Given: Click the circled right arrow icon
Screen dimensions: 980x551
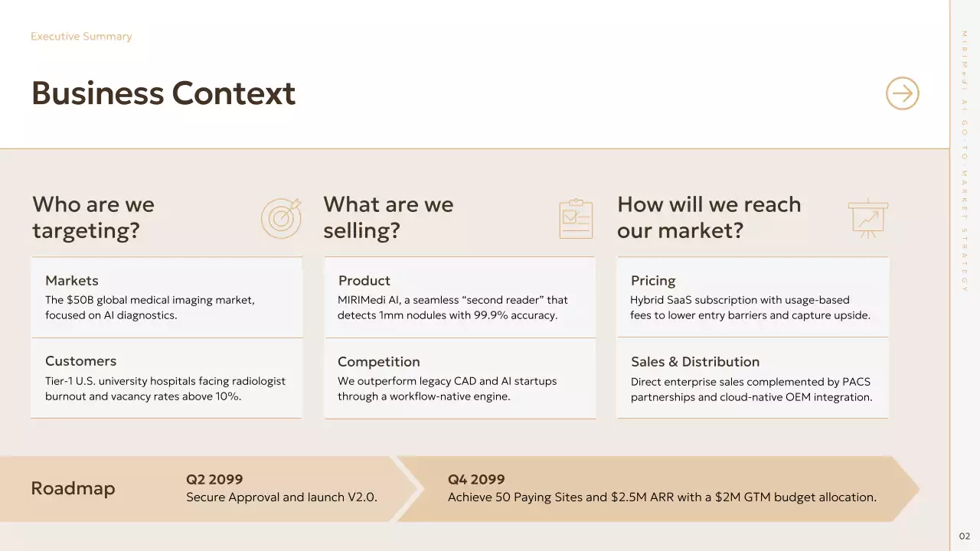Looking at the screenshot, I should pos(902,93).
